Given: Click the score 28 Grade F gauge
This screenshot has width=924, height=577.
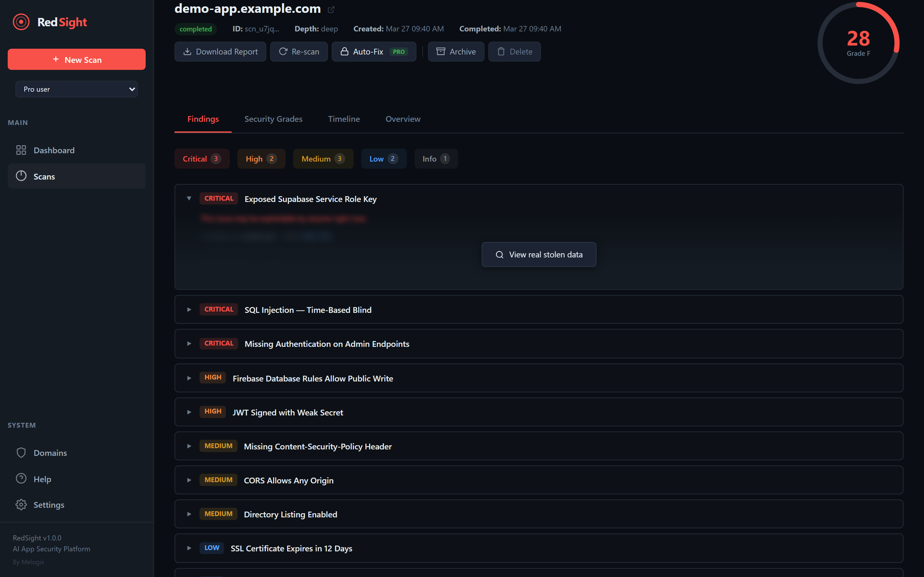Looking at the screenshot, I should click(x=858, y=43).
